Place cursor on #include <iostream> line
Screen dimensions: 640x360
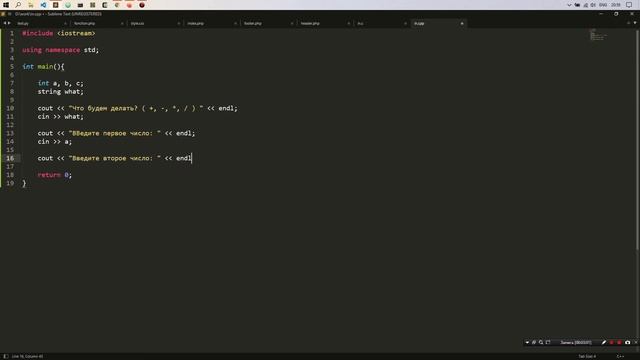tap(58, 33)
